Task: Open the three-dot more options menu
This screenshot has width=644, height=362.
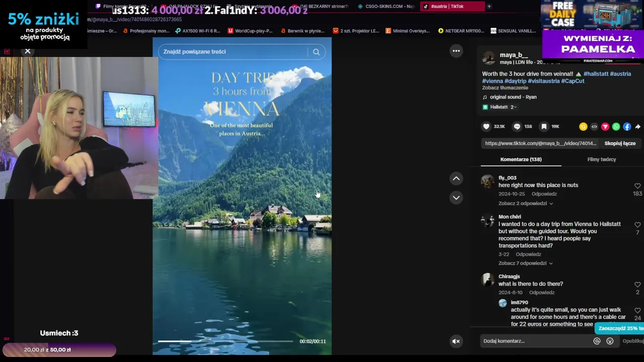Action: point(456,51)
